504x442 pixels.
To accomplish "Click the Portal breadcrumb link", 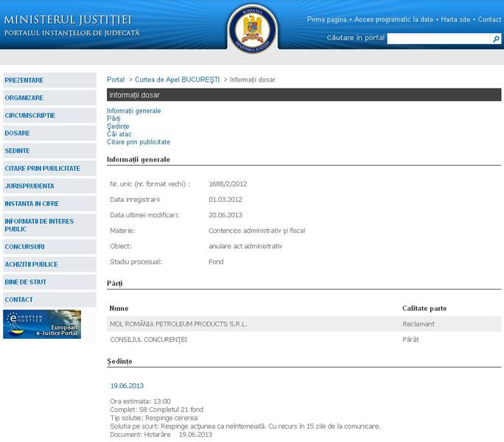I will pos(116,80).
